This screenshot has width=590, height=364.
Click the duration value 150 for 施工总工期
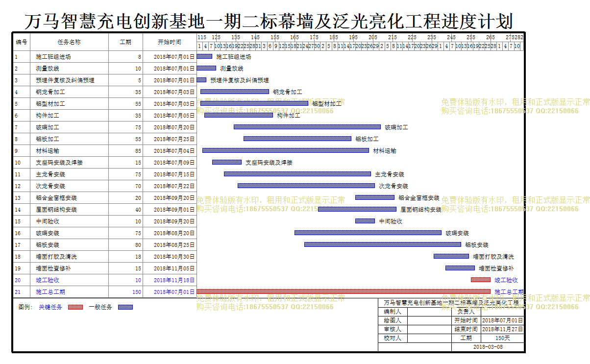pyautogui.click(x=137, y=292)
